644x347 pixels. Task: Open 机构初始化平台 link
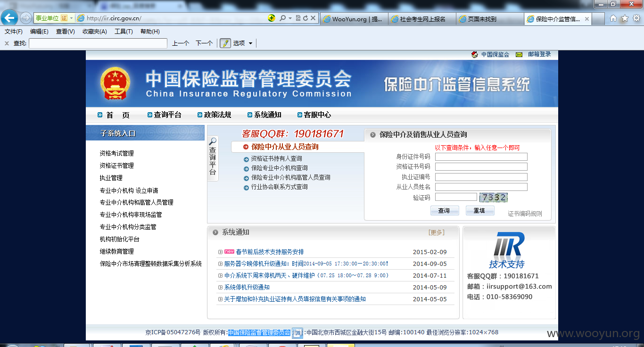pos(120,239)
